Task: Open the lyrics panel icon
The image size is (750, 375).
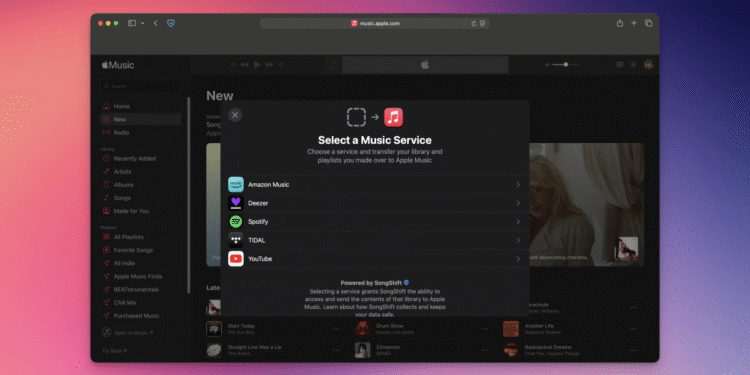Action: [x=620, y=65]
